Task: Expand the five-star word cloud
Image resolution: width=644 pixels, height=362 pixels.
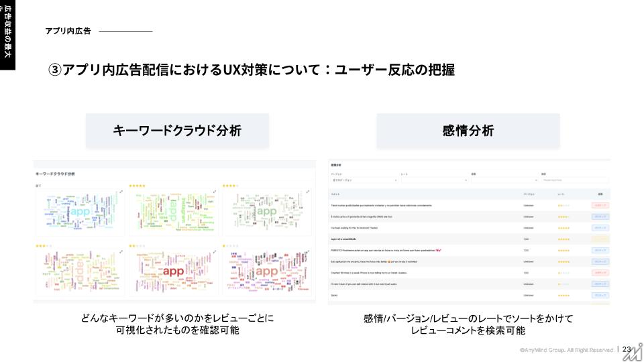Action: [x=215, y=192]
